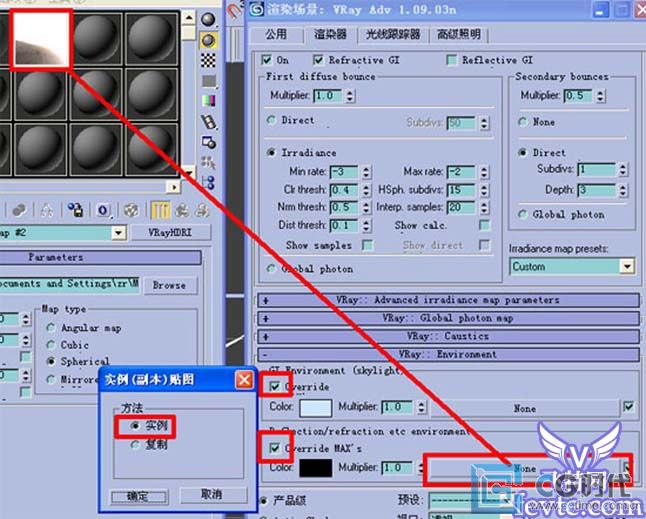This screenshot has height=519, width=646.
Task: Toggle the Show Map in Viewport cube icon
Action: tap(131, 210)
